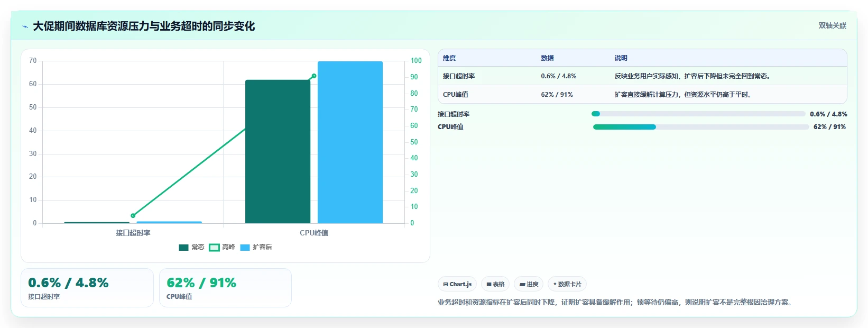The width and height of the screenshot is (868, 328).
Task: Click the 62% / 91% value beside progress bar
Action: coord(829,127)
